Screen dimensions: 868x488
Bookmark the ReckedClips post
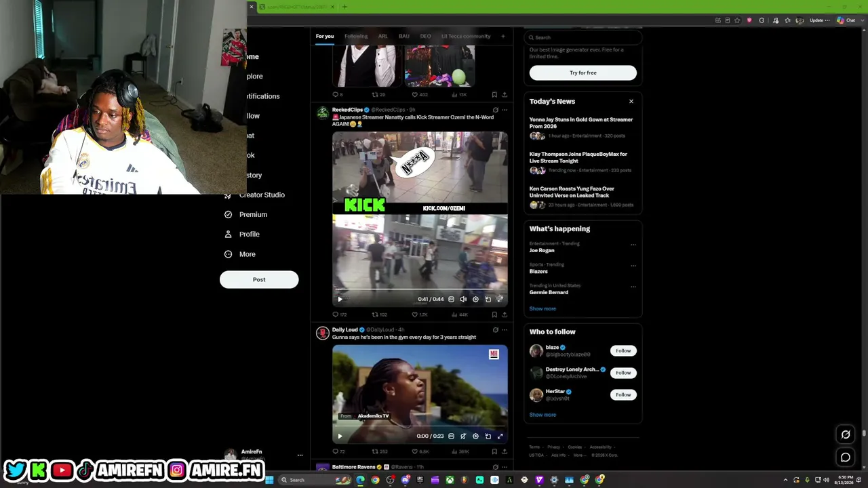[494, 314]
